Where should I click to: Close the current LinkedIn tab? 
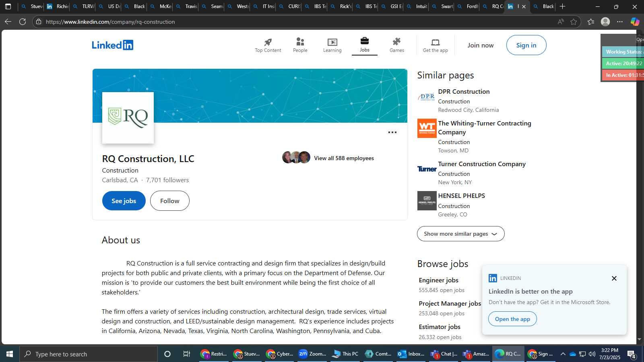tap(524, 6)
